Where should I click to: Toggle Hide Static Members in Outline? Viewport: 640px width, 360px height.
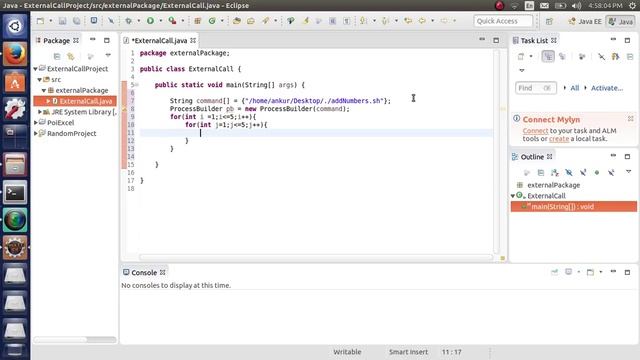[583, 173]
